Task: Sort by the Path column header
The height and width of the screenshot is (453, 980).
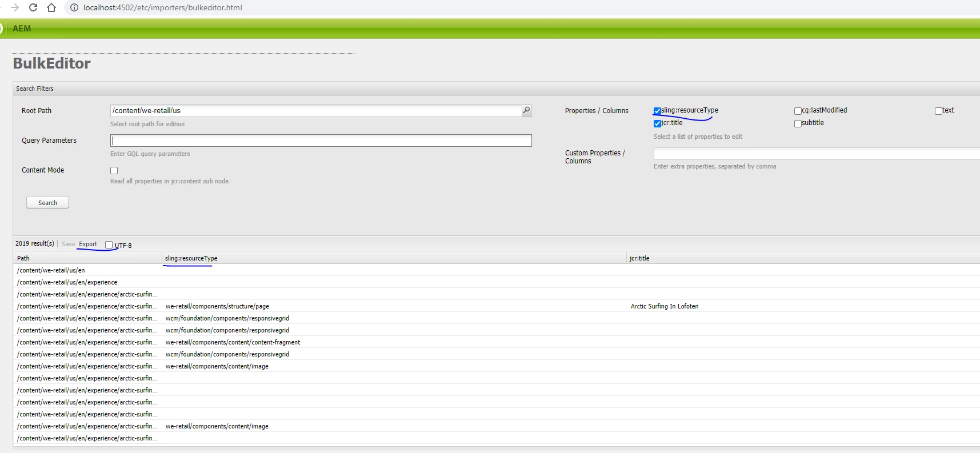Action: 87,258
